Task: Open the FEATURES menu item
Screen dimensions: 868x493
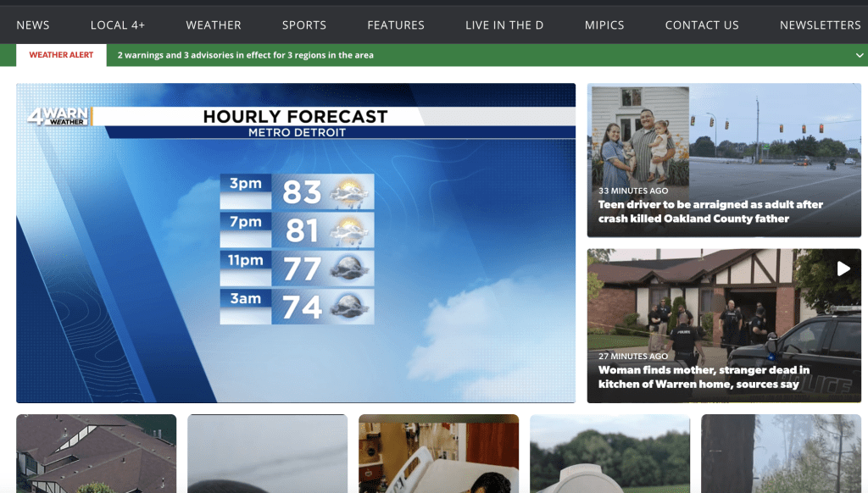Action: 396,25
